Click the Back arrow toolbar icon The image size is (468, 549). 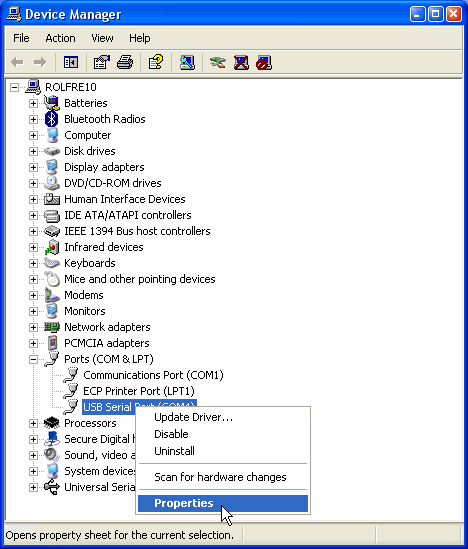[17, 62]
